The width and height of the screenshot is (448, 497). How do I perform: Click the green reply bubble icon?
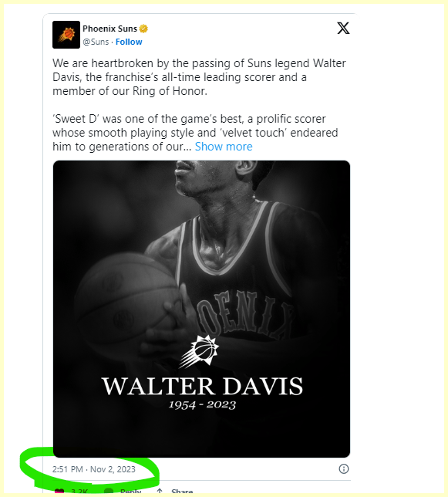[109, 492]
